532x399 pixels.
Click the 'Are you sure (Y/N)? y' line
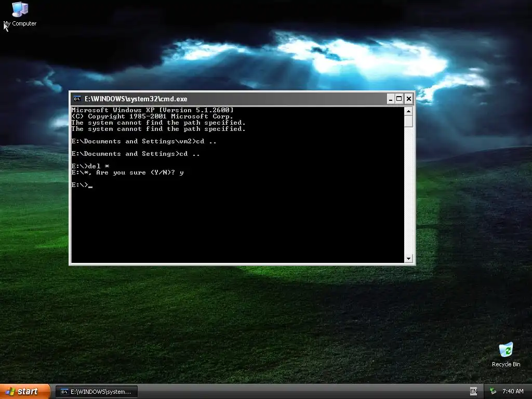pyautogui.click(x=128, y=172)
